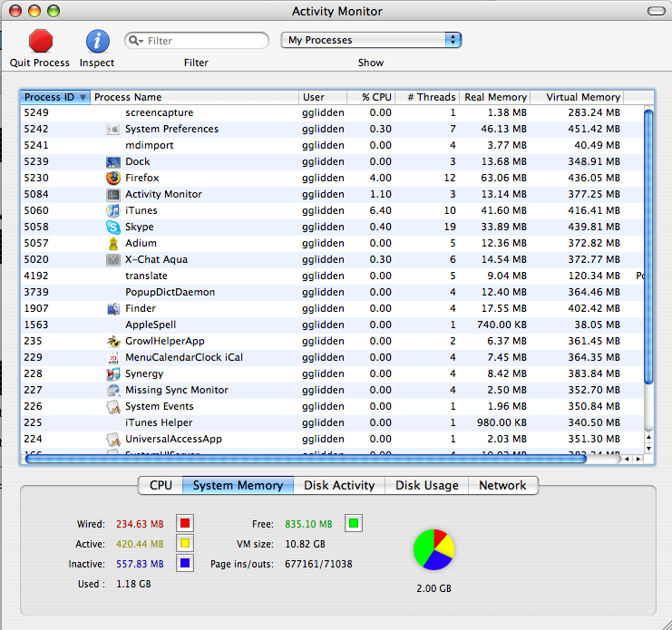Select the screencapture process row
672x630 pixels.
click(332, 112)
